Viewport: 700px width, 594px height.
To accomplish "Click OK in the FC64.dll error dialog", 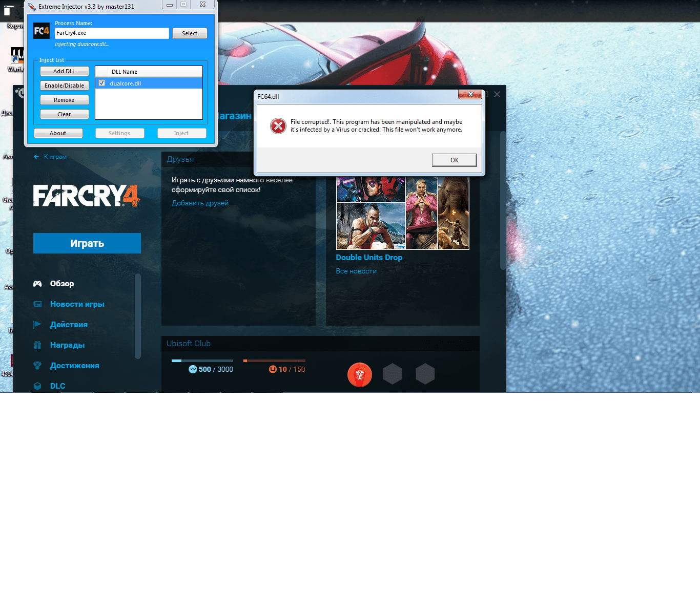I will (x=454, y=160).
